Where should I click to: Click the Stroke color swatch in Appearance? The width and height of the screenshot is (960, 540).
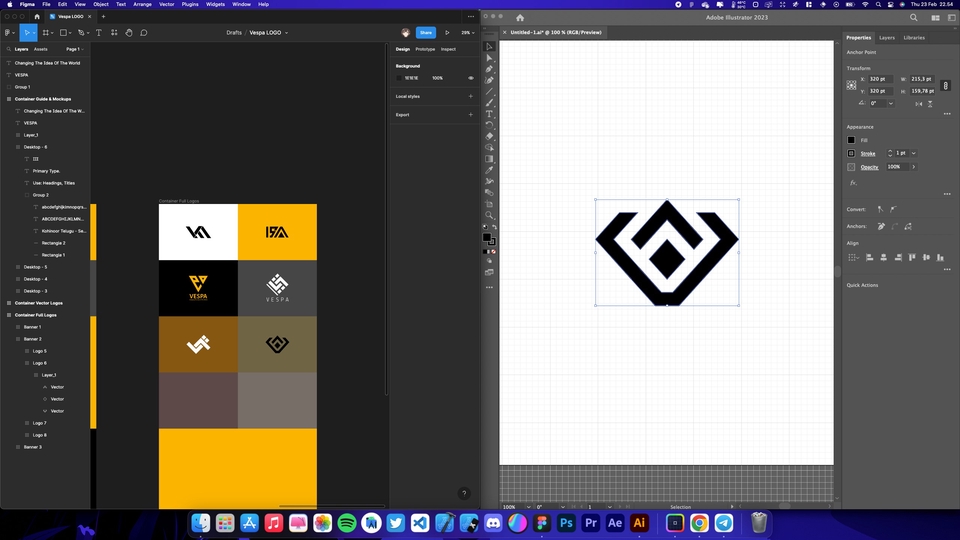(x=851, y=154)
